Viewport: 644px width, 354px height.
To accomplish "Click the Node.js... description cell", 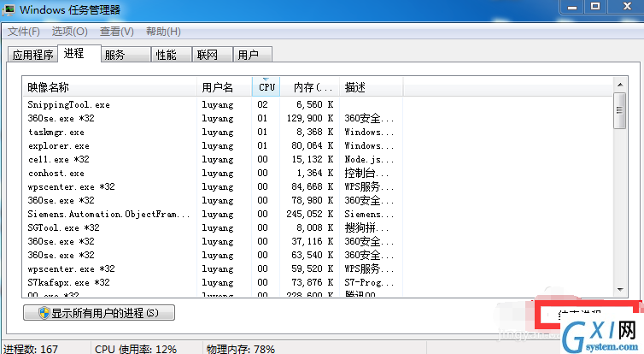I will click(369, 160).
